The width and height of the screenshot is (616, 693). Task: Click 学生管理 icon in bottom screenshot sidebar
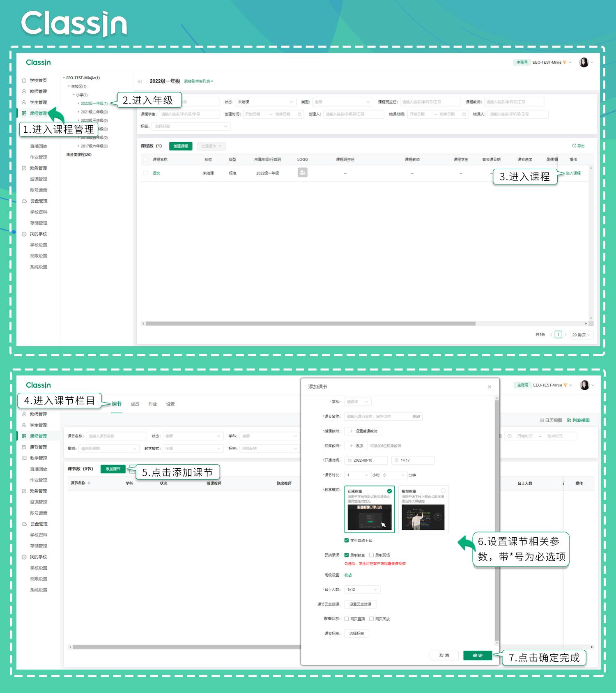(x=24, y=425)
